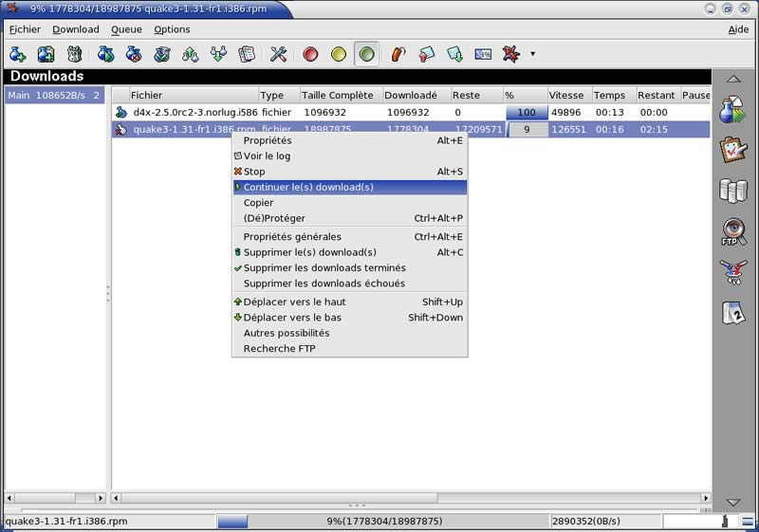The width and height of the screenshot is (759, 532).
Task: Choose Propriétés générales in context menu
Action: (x=349, y=236)
